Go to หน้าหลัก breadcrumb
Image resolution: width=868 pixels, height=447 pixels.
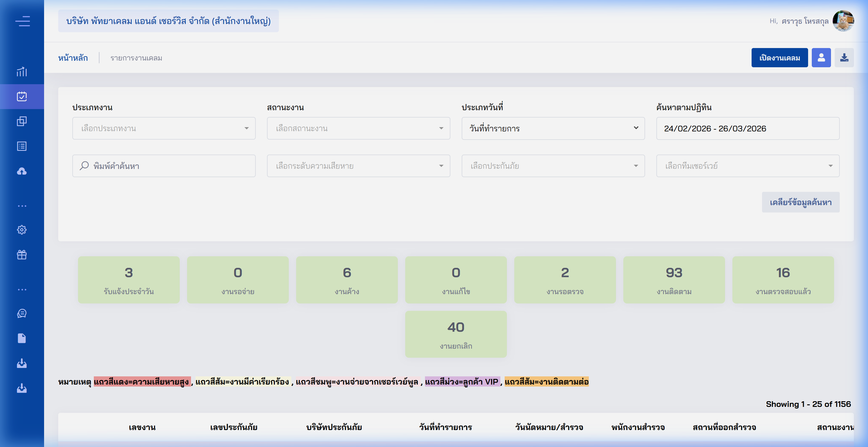(73, 57)
